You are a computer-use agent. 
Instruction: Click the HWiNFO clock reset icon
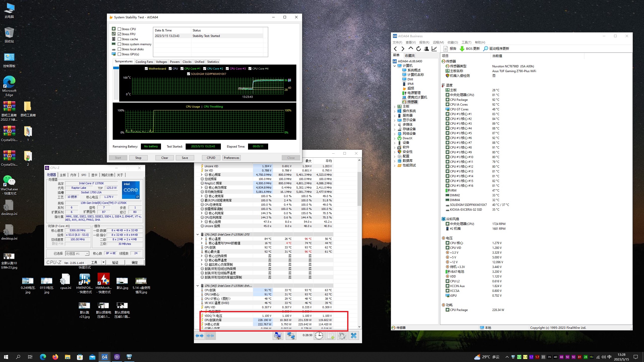coord(319,336)
